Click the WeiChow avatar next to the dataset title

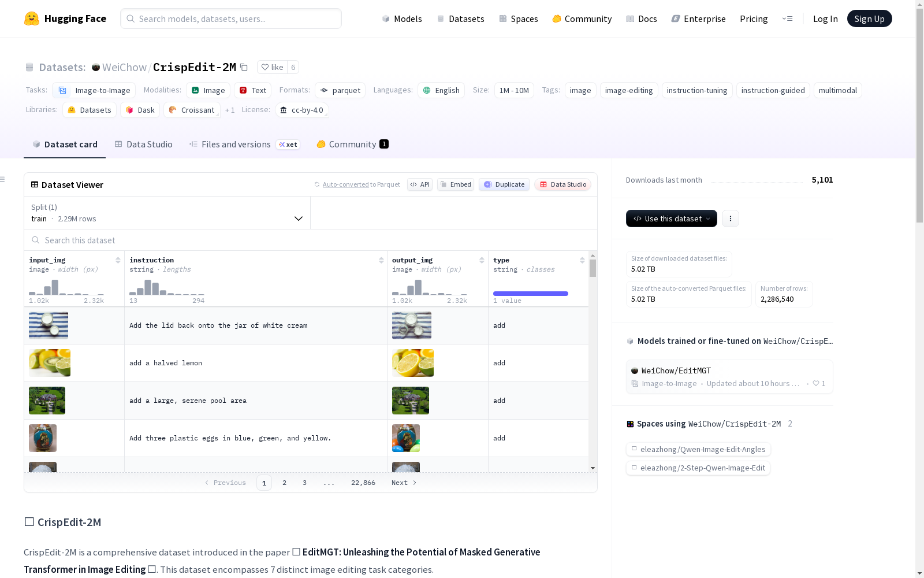[x=96, y=67]
